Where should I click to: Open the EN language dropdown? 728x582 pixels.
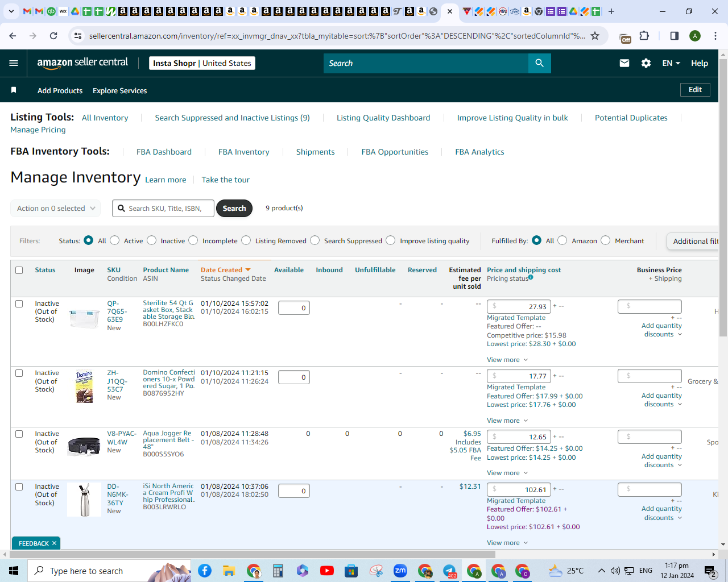(671, 63)
